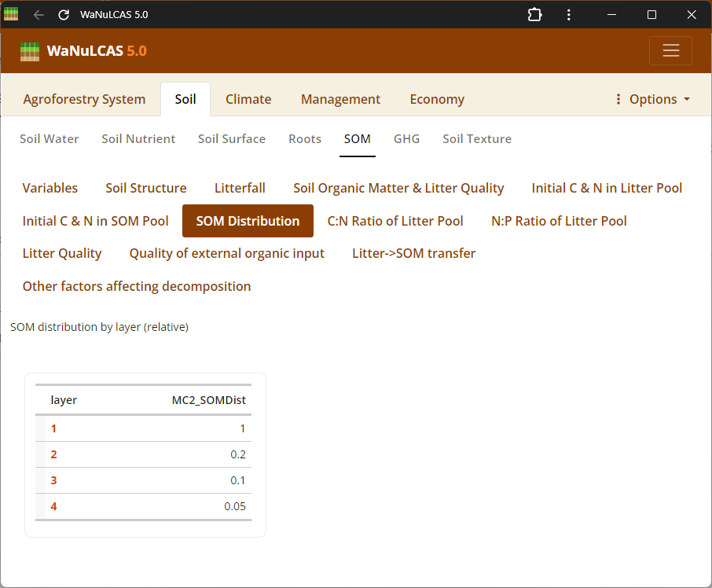Open C:N Ratio of Litter Pool

coord(395,221)
